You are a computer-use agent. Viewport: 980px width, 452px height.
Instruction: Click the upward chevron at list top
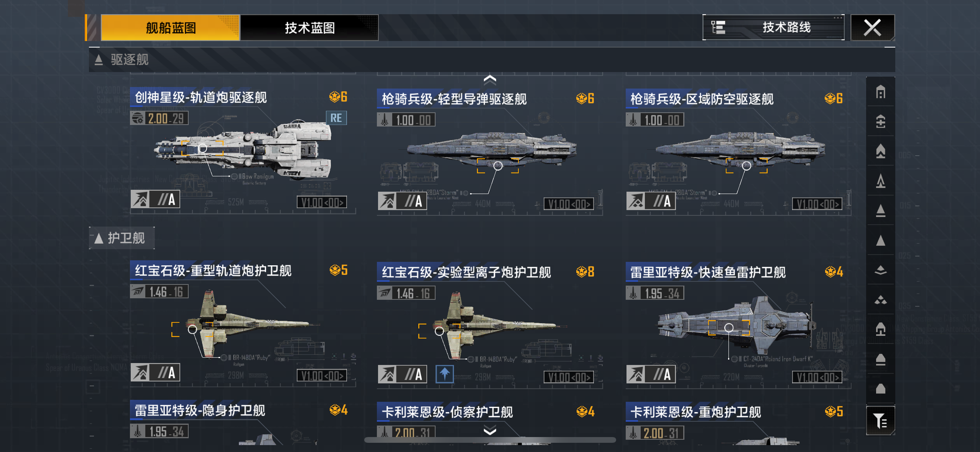point(490,80)
